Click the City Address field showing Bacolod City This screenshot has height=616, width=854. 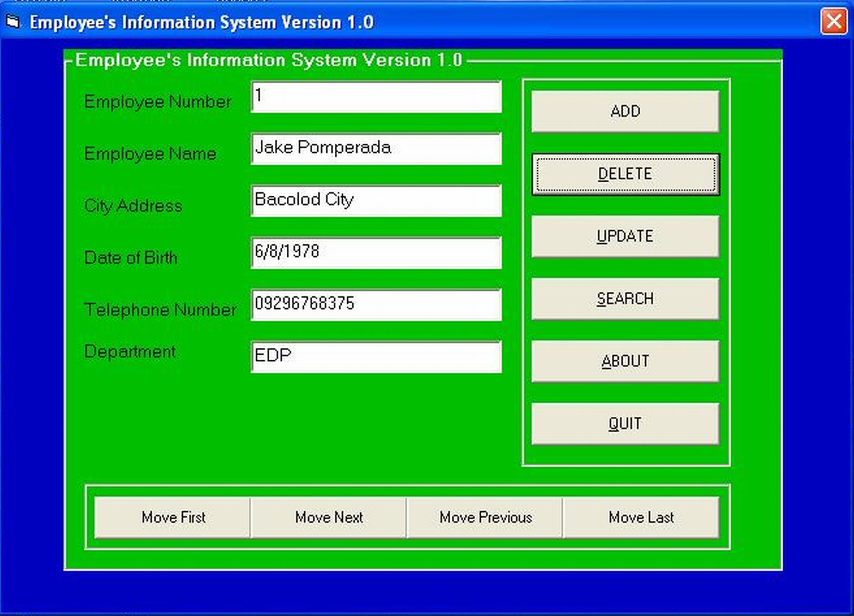click(375, 201)
